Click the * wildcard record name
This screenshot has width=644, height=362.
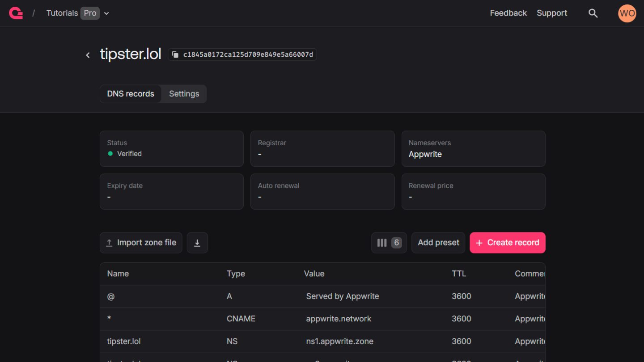(109, 319)
